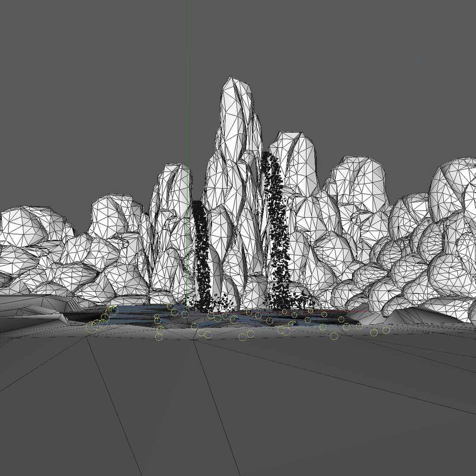Select the faint star-shaped light gizmo
The image size is (476, 476).
point(417,57)
